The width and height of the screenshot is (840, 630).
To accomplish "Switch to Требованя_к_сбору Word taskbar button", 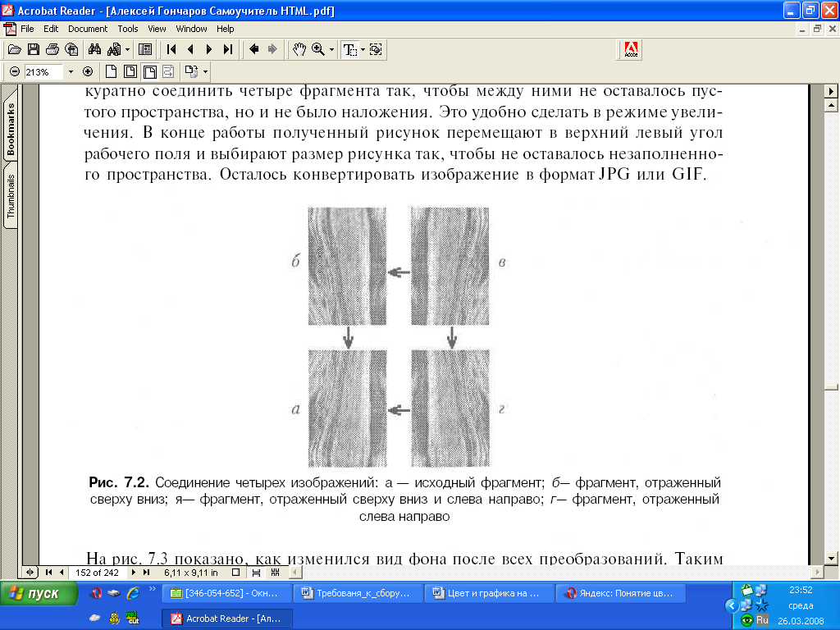I will (x=358, y=594).
